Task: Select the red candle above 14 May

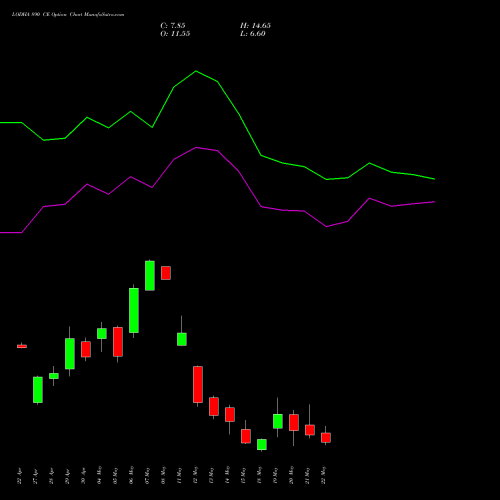Action: click(230, 415)
